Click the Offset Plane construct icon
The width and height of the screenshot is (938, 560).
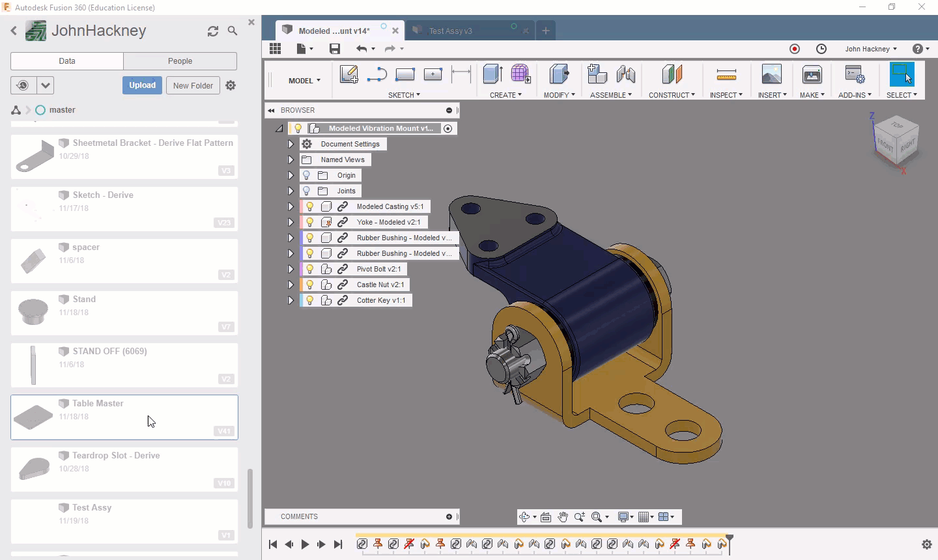pos(672,74)
